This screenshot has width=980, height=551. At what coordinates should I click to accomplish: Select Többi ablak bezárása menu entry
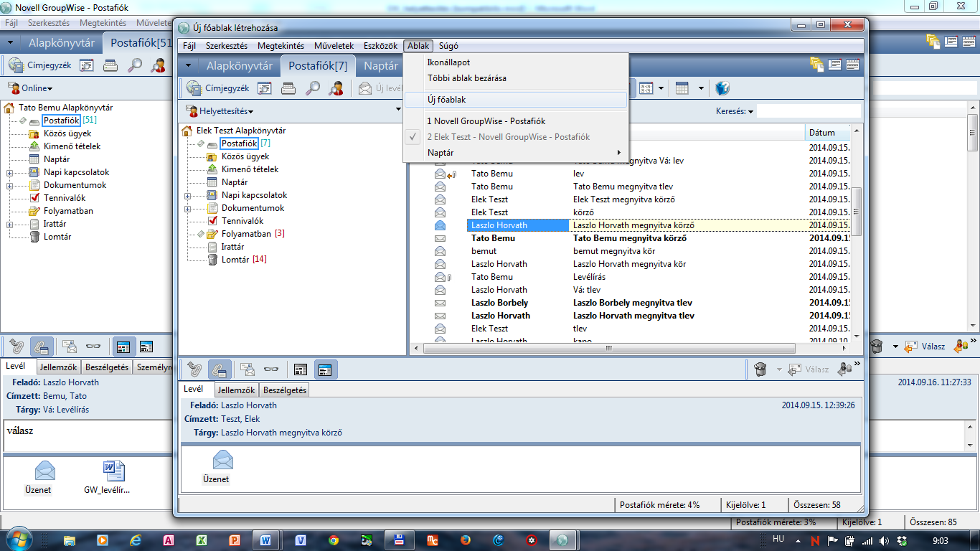point(516,77)
